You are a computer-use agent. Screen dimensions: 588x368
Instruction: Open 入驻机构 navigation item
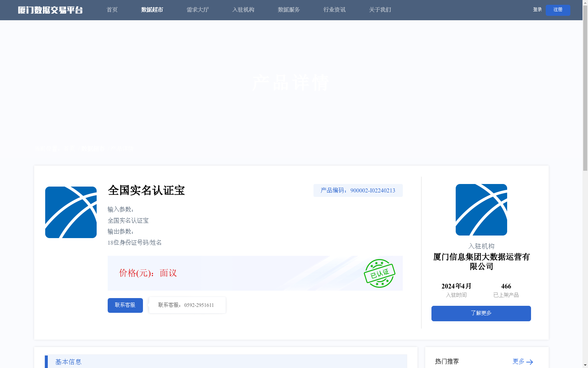243,10
